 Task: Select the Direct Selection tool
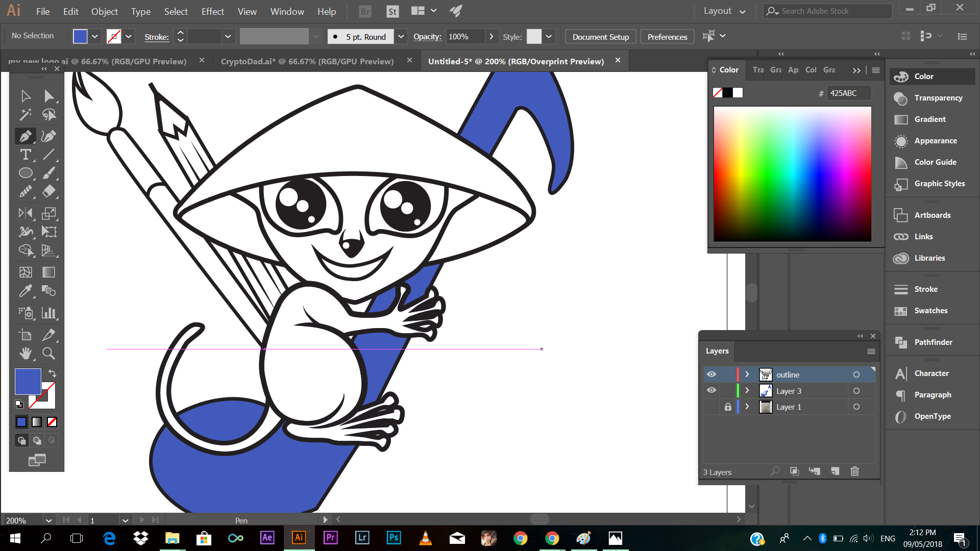point(49,96)
